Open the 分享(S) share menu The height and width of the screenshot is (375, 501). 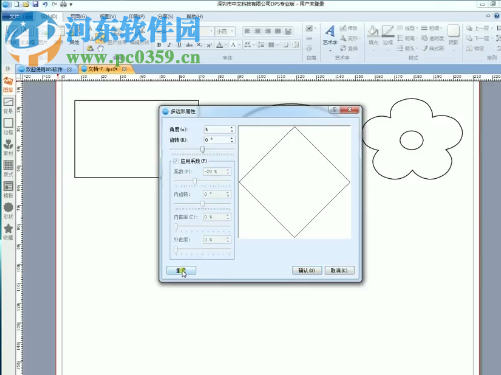click(165, 16)
